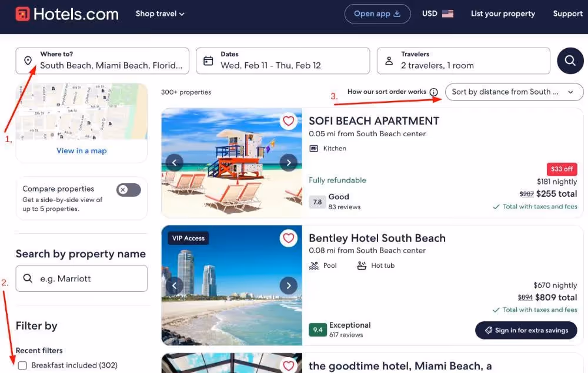Click the round search magnifier button
The height and width of the screenshot is (373, 588).
570,61
